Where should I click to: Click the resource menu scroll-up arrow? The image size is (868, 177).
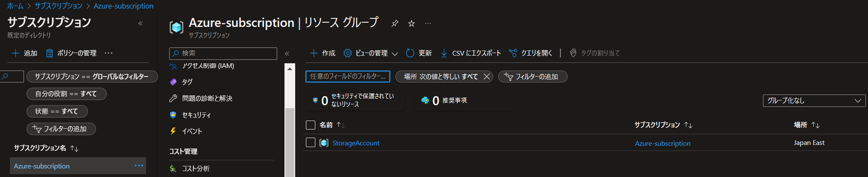(290, 68)
